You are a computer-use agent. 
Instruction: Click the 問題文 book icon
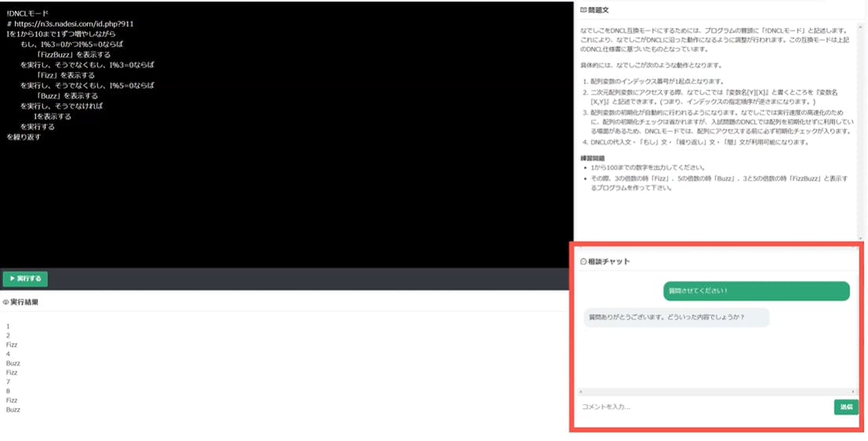pos(583,10)
